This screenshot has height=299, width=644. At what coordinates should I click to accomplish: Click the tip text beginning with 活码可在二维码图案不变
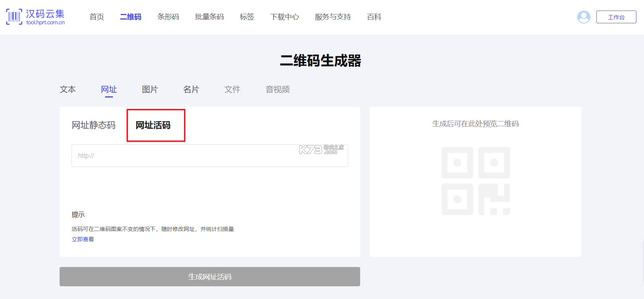tap(153, 229)
